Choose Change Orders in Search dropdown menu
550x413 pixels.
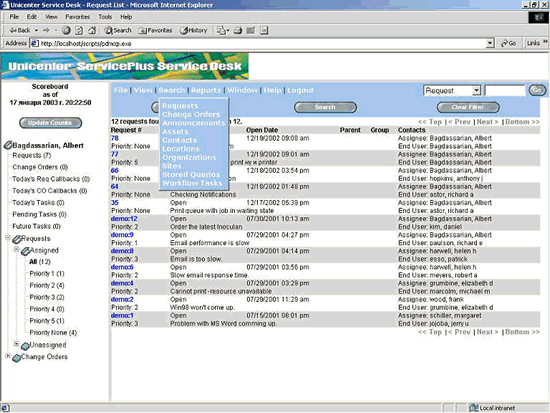point(191,114)
